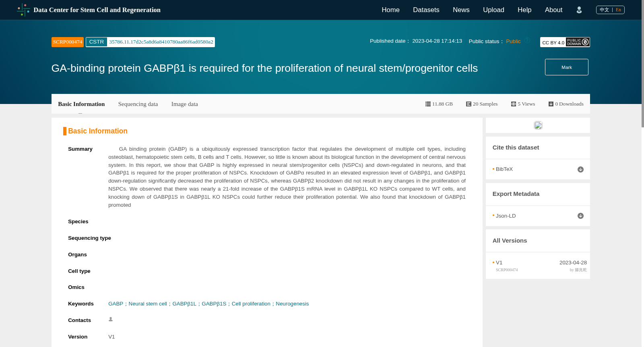Go to the News page
The width and height of the screenshot is (644, 347).
[x=461, y=10]
